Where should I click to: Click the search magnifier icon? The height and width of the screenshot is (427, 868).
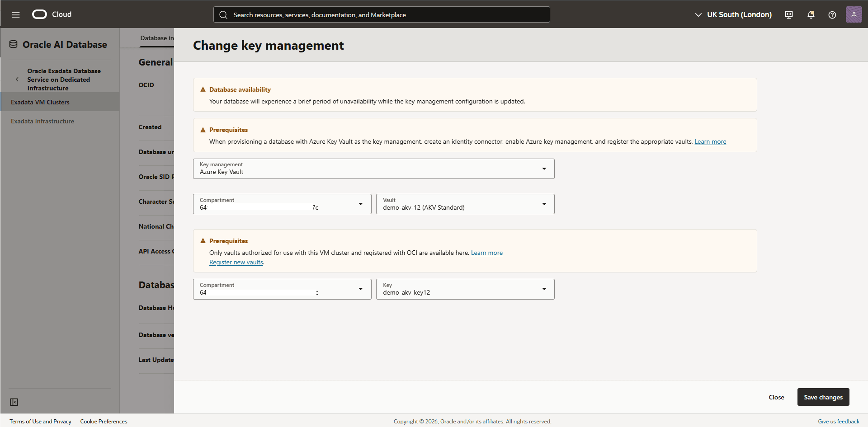(223, 14)
